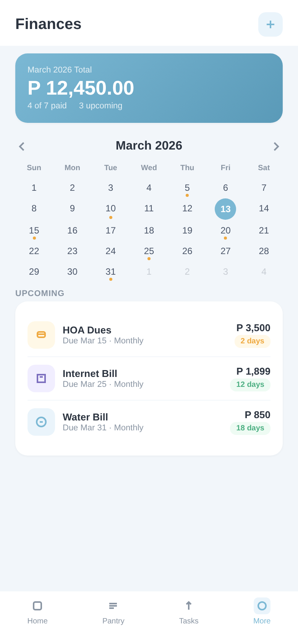Go to previous month with left chevron
This screenshot has width=298, height=644.
tap(22, 147)
